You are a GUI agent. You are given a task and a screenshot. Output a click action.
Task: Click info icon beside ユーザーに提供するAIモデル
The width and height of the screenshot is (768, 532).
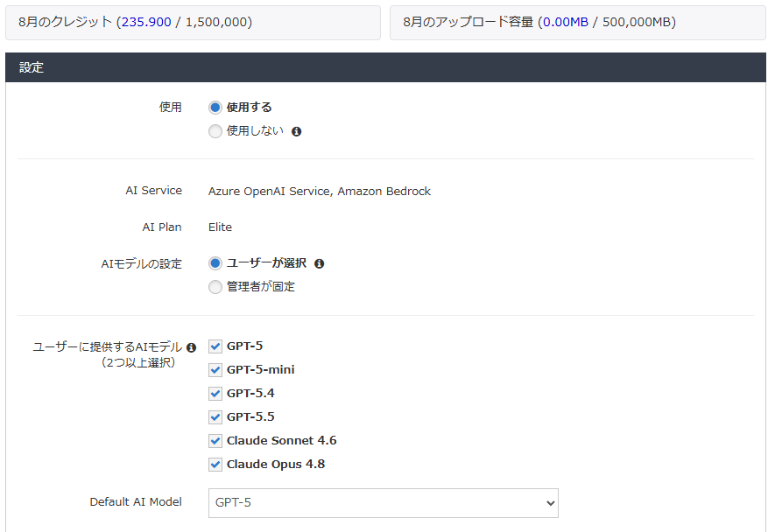coord(192,347)
